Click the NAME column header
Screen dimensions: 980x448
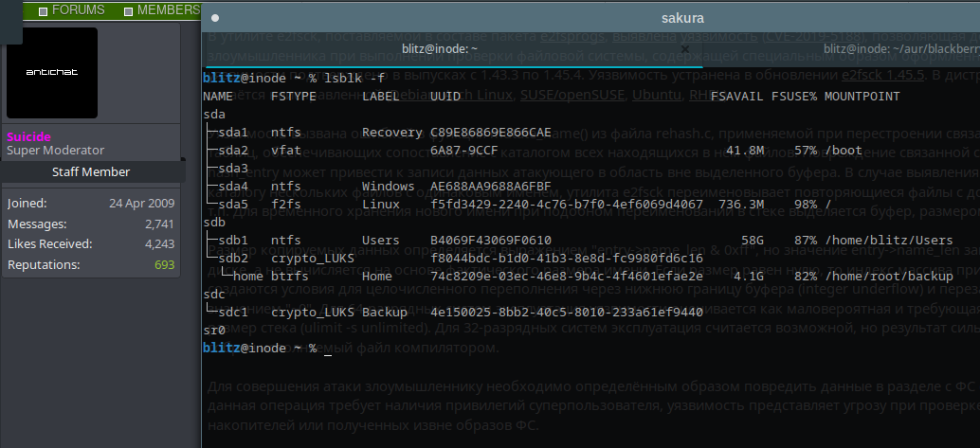[218, 97]
